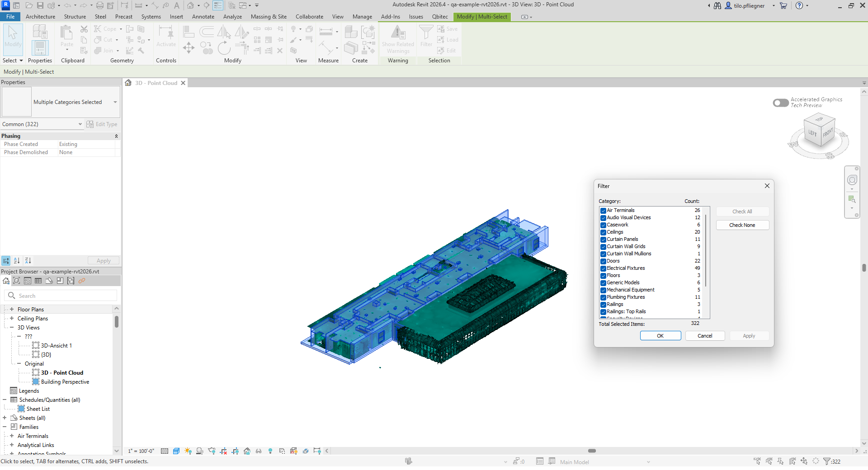
Task: Click OK in the Filter dialog
Action: point(660,336)
